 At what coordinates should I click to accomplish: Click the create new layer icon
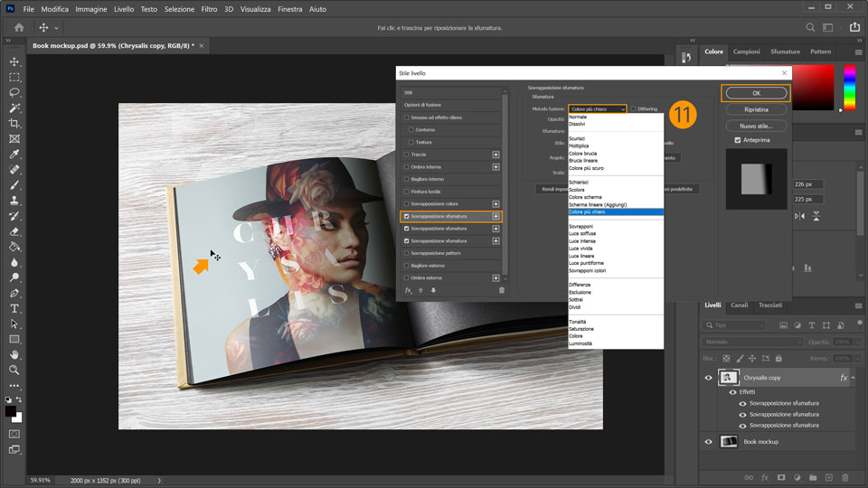(829, 477)
